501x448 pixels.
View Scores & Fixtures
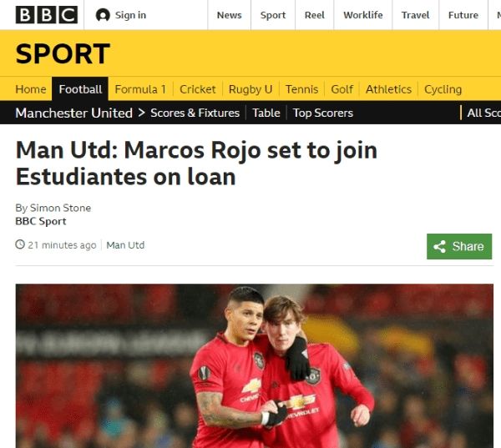pos(195,113)
